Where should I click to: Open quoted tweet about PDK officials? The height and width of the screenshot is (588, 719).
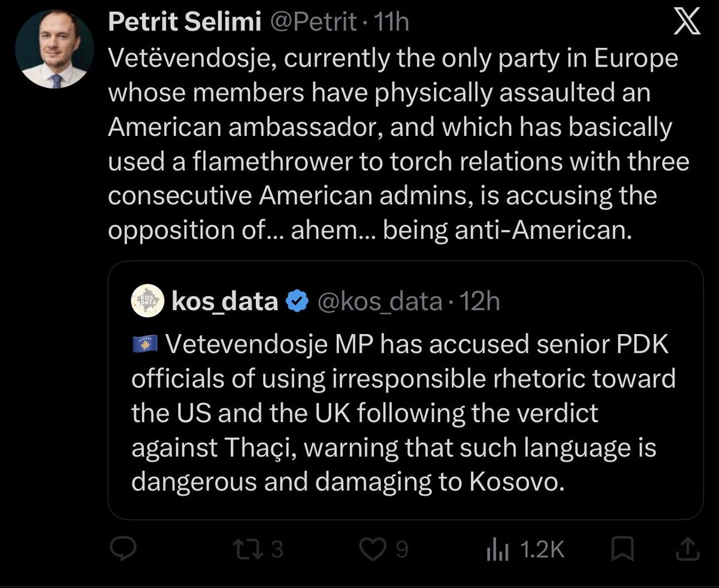click(406, 390)
